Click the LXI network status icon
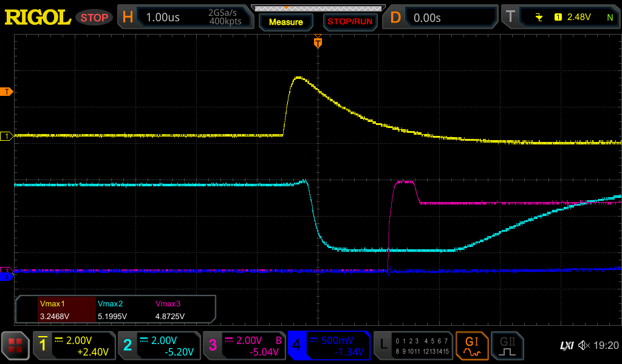Screen dimensions: 622x364 [567, 346]
